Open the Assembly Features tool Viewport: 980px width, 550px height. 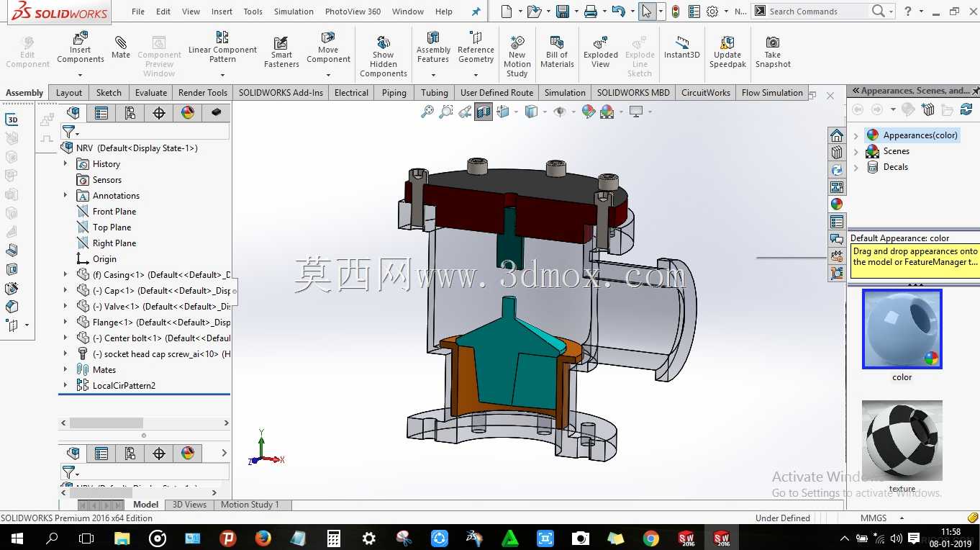pos(433,48)
